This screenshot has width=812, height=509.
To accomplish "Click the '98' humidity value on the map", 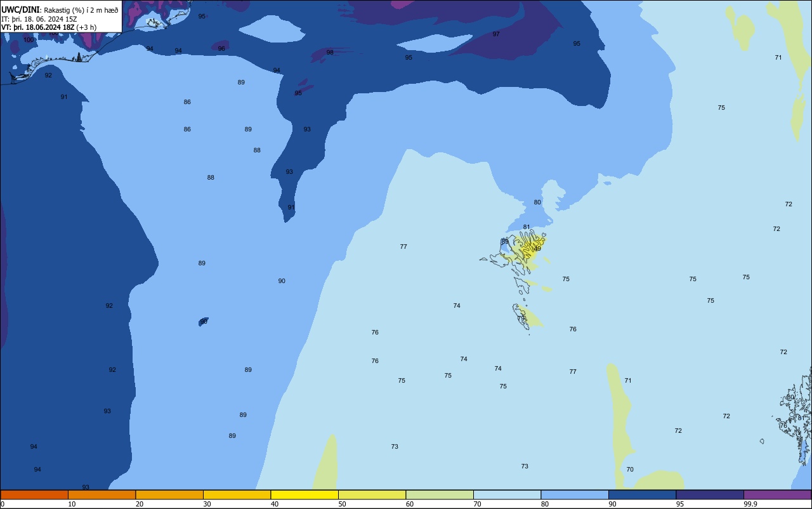I will (x=330, y=53).
